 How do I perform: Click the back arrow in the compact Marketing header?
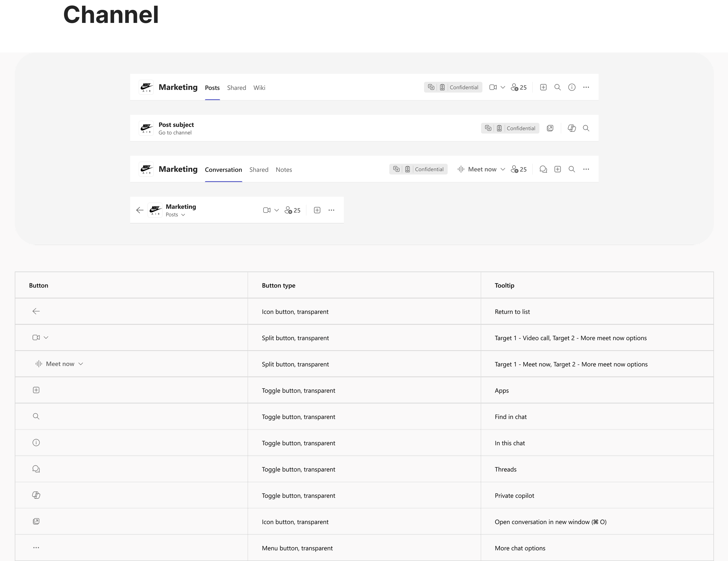point(140,210)
